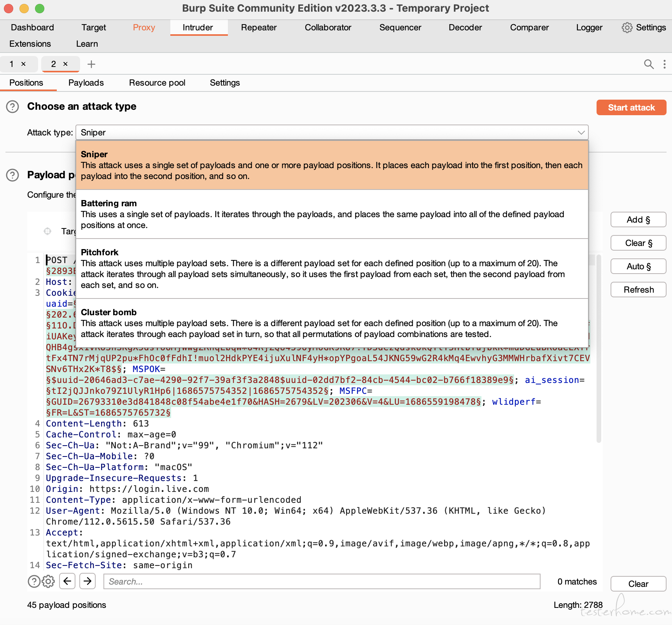Click the request editor vertical scrollbar

(599, 348)
